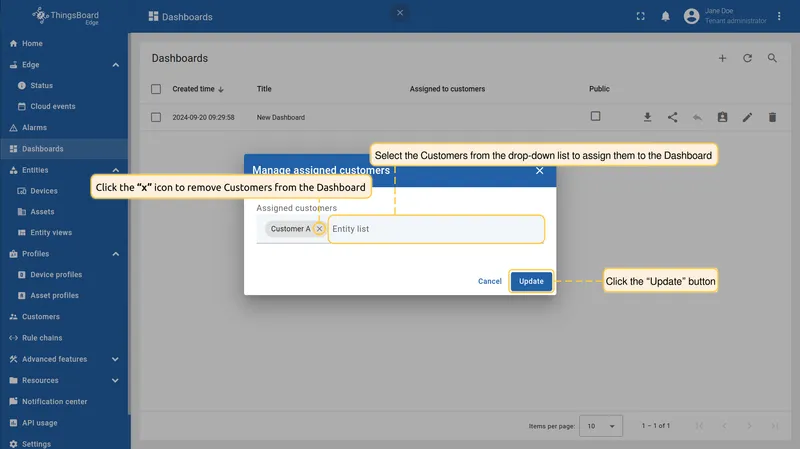
Task: Toggle the Public checkbox for New Dashboard
Action: pos(595,116)
